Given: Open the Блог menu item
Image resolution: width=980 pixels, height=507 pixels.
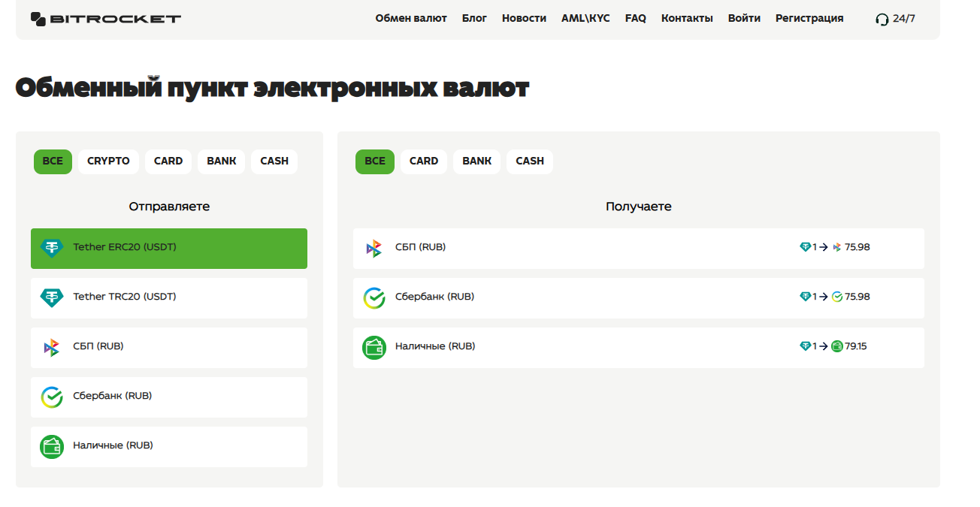Looking at the screenshot, I should click(474, 18).
